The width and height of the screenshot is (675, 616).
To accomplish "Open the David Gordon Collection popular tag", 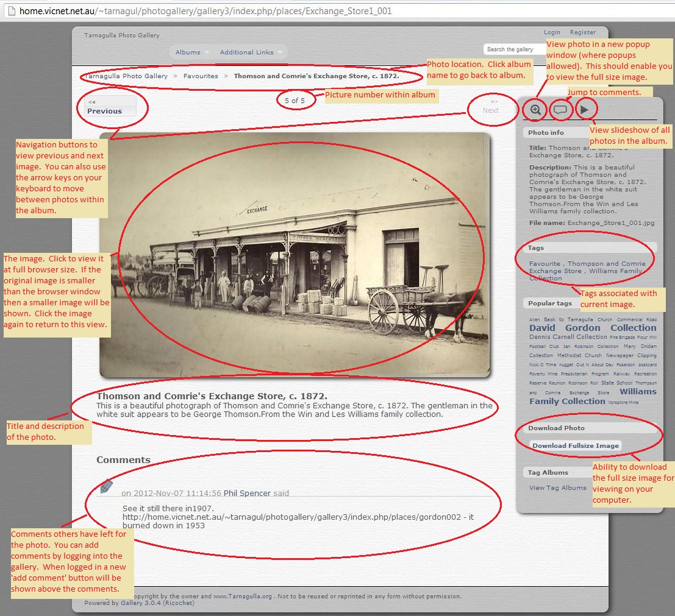I will (x=593, y=328).
